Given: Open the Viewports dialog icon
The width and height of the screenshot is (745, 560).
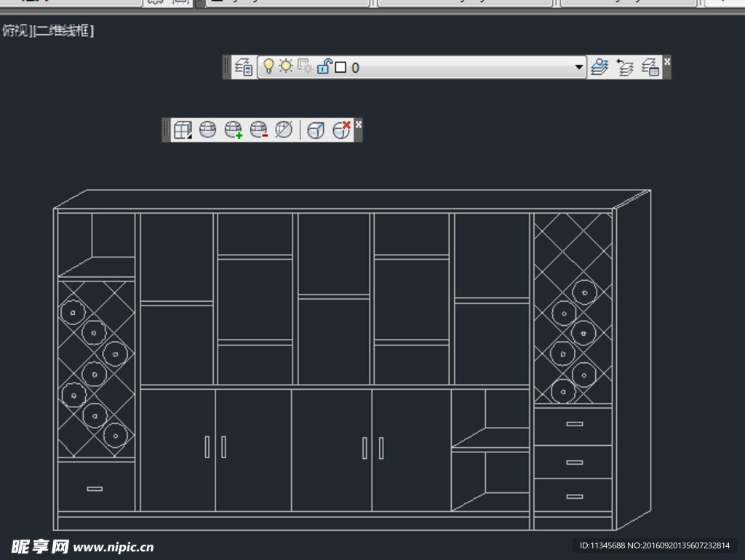Looking at the screenshot, I should click(183, 131).
